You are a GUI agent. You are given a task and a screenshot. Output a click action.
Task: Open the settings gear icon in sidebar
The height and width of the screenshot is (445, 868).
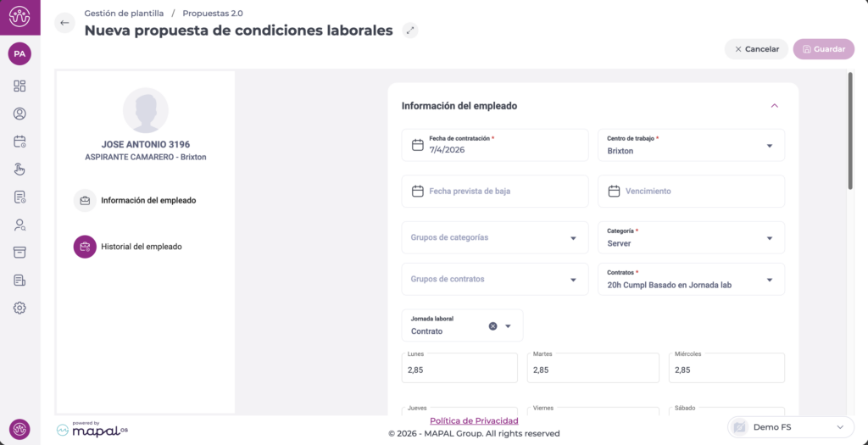(x=19, y=308)
